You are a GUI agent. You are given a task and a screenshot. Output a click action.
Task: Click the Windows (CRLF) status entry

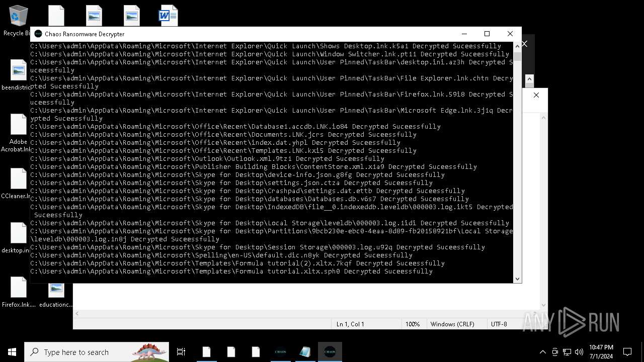pyautogui.click(x=452, y=324)
